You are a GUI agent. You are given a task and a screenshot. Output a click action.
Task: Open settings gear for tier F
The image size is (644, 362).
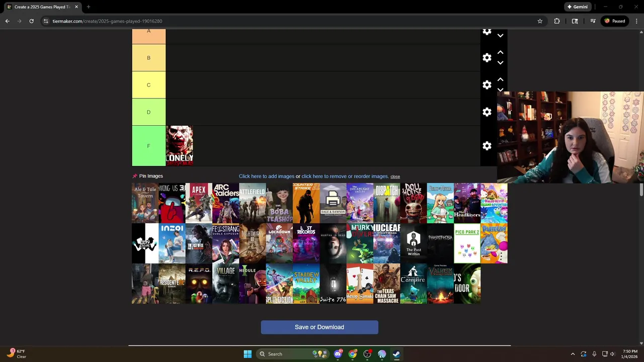pyautogui.click(x=487, y=146)
